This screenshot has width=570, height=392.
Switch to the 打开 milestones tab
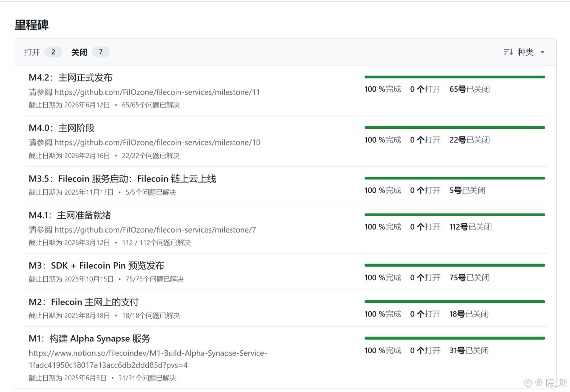click(32, 52)
